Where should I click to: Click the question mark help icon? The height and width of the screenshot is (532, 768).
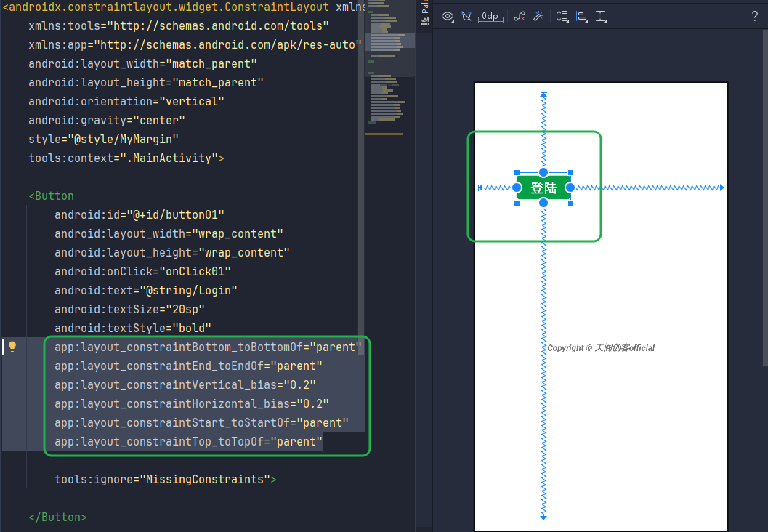click(x=754, y=16)
